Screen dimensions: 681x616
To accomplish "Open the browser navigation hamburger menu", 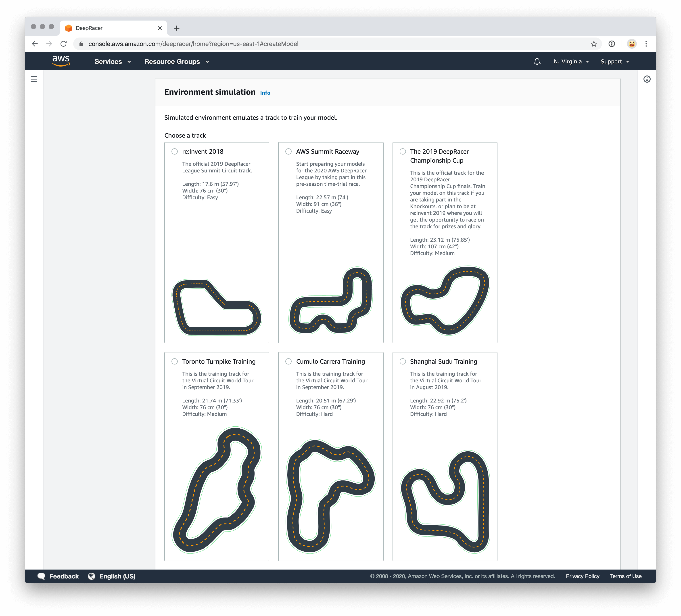I will point(34,79).
